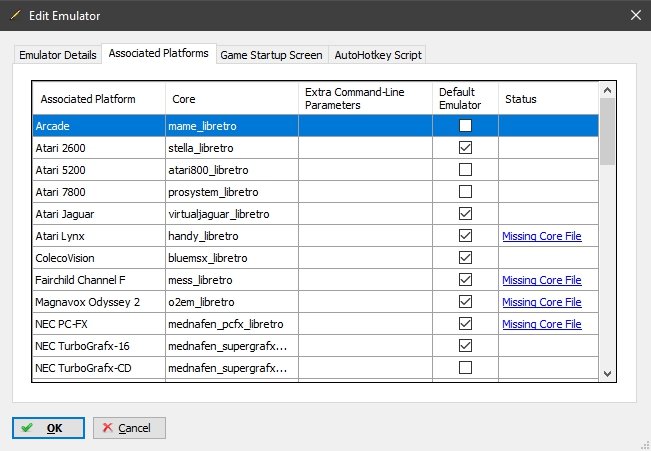Click the Default Emulator column header

(x=465, y=98)
